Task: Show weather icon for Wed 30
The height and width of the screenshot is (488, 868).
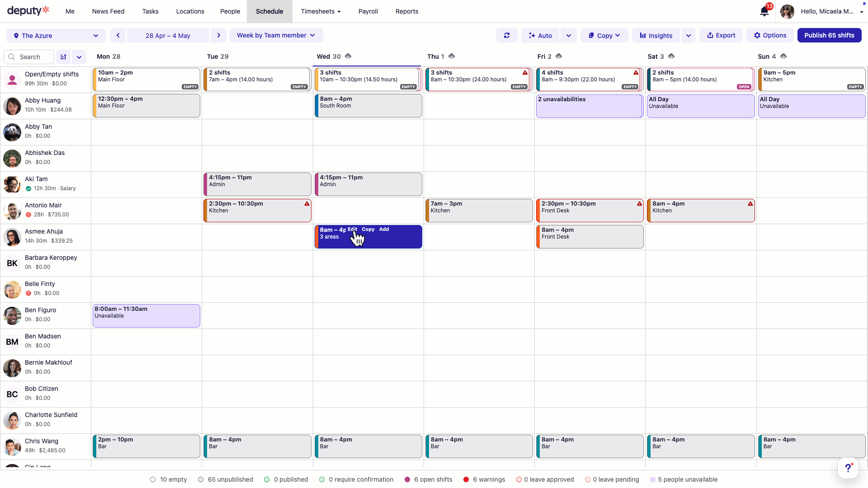Action: tap(348, 56)
